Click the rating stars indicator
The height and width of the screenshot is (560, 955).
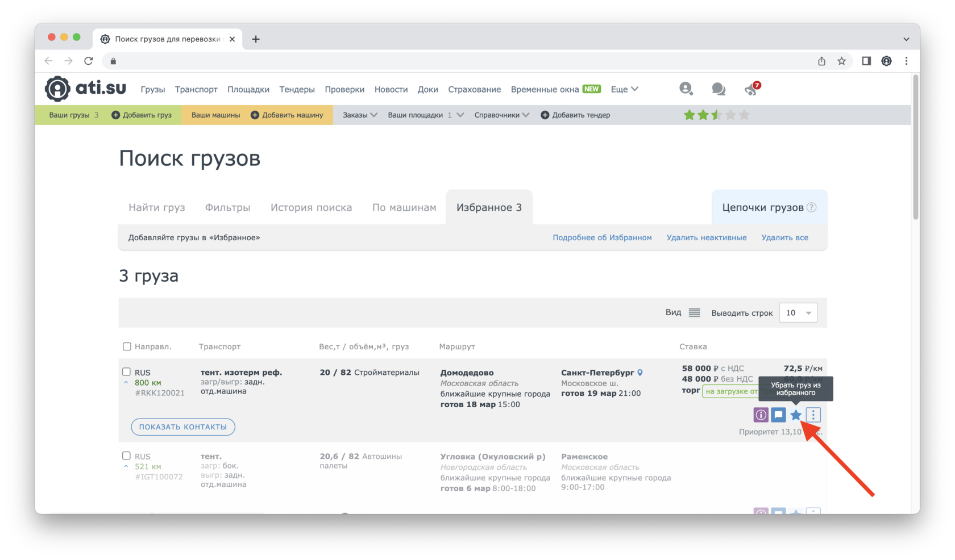coord(716,115)
